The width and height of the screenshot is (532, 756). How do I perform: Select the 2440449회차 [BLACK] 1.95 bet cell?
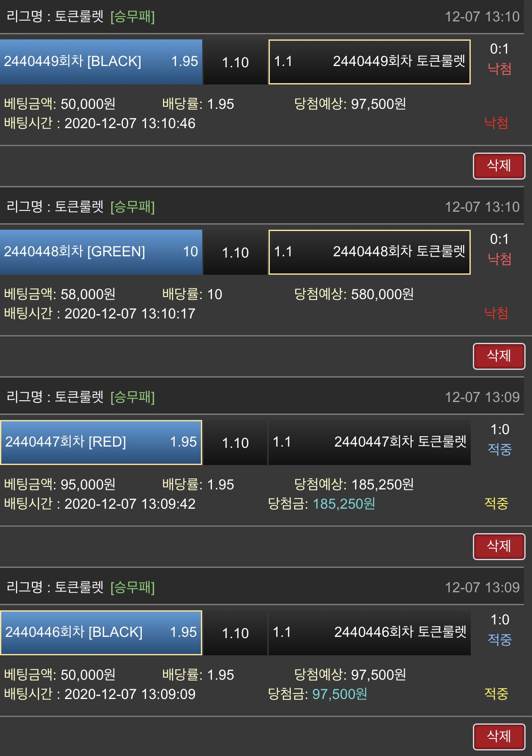101,62
